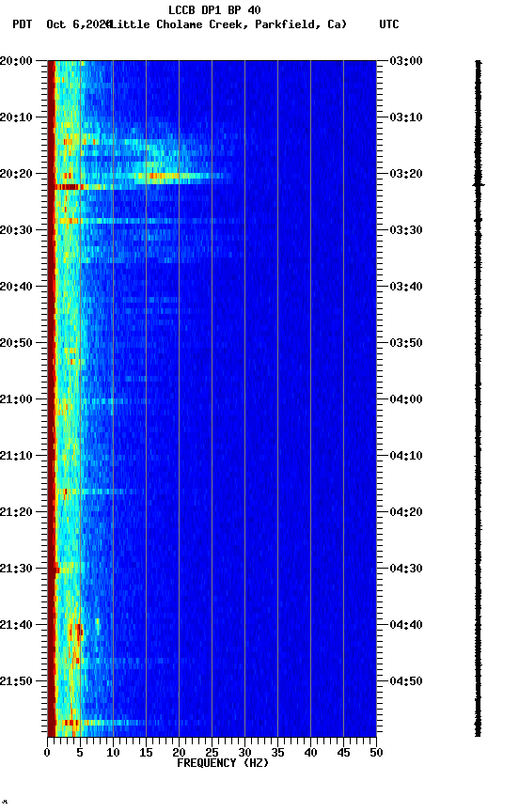Image resolution: width=519 pixels, height=812 pixels.
Task: Click the 21:30 PDT time label
Action: click(16, 569)
